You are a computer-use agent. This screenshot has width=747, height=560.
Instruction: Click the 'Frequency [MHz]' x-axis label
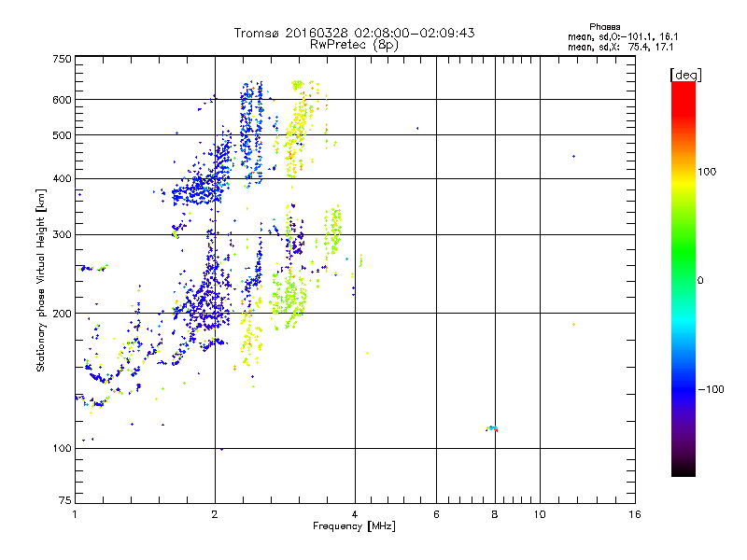(354, 526)
